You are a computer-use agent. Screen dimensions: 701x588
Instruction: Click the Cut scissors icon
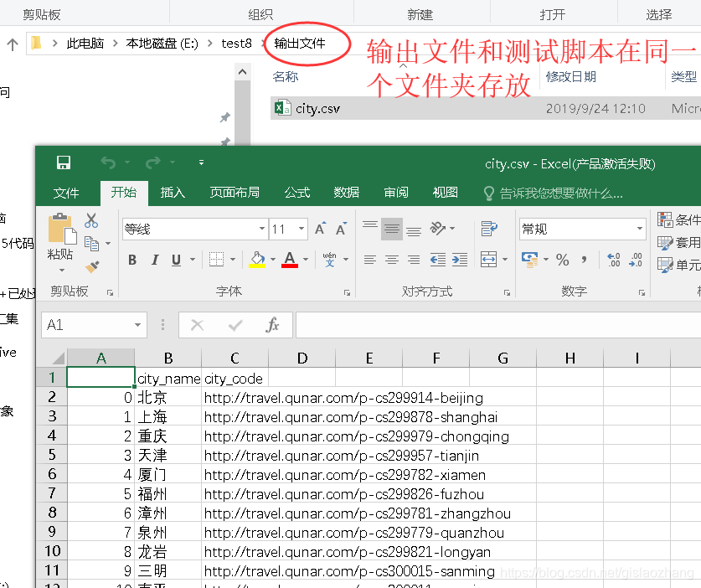(x=91, y=220)
